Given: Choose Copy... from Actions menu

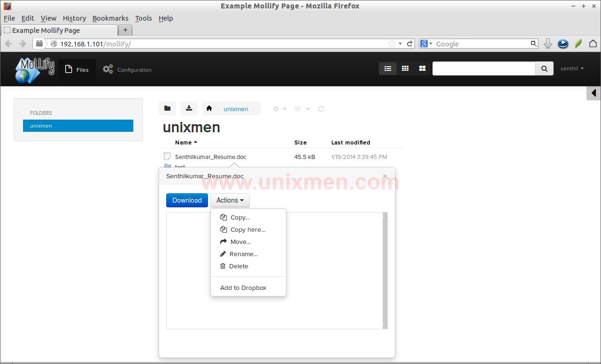Looking at the screenshot, I should click(248, 217).
